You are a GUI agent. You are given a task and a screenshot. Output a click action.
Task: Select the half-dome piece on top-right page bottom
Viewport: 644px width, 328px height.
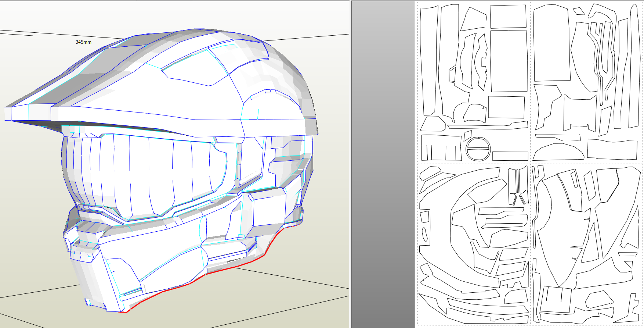click(558, 151)
